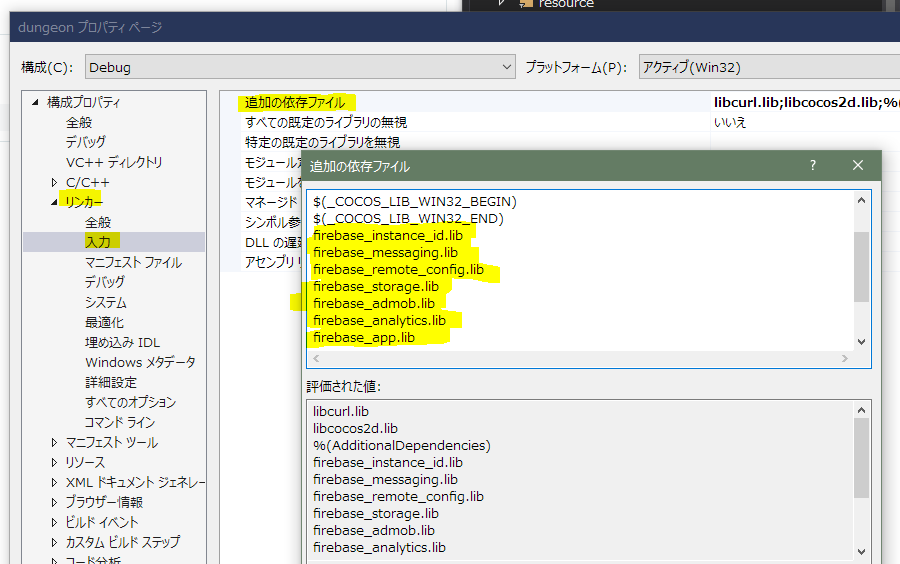
Task: Click libcurl.lib in 評価された値 list
Action: pos(341,412)
